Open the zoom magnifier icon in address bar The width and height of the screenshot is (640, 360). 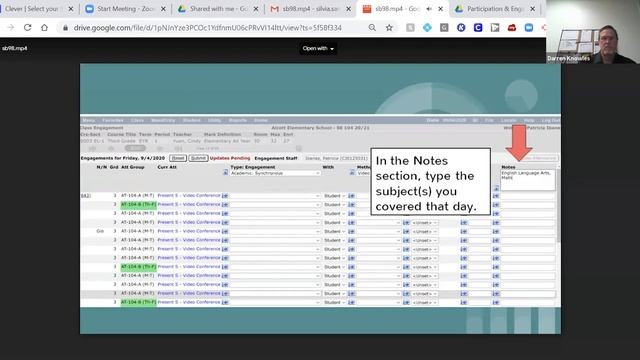click(372, 27)
